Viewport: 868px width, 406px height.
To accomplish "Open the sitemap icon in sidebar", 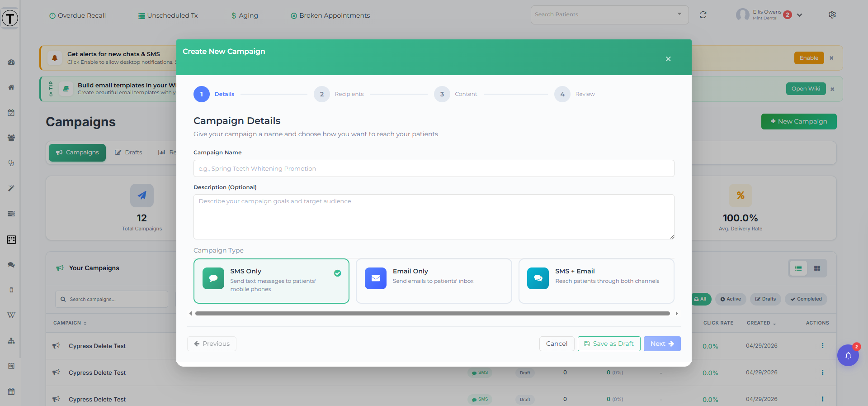I will coord(11,341).
